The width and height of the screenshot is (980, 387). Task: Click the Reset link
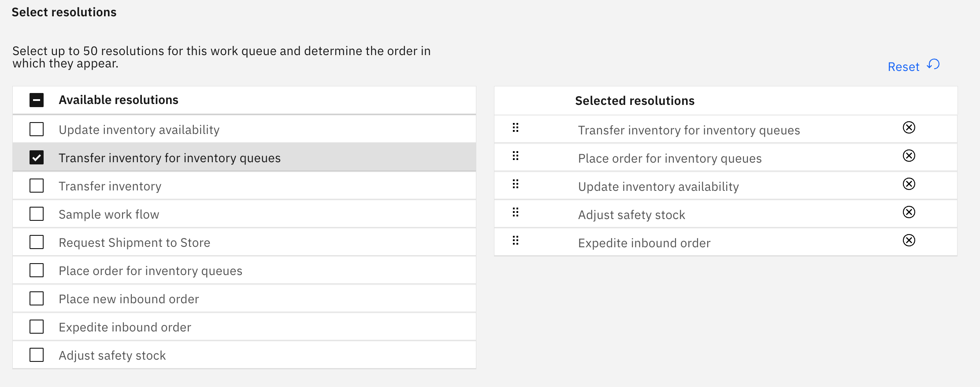(x=903, y=67)
